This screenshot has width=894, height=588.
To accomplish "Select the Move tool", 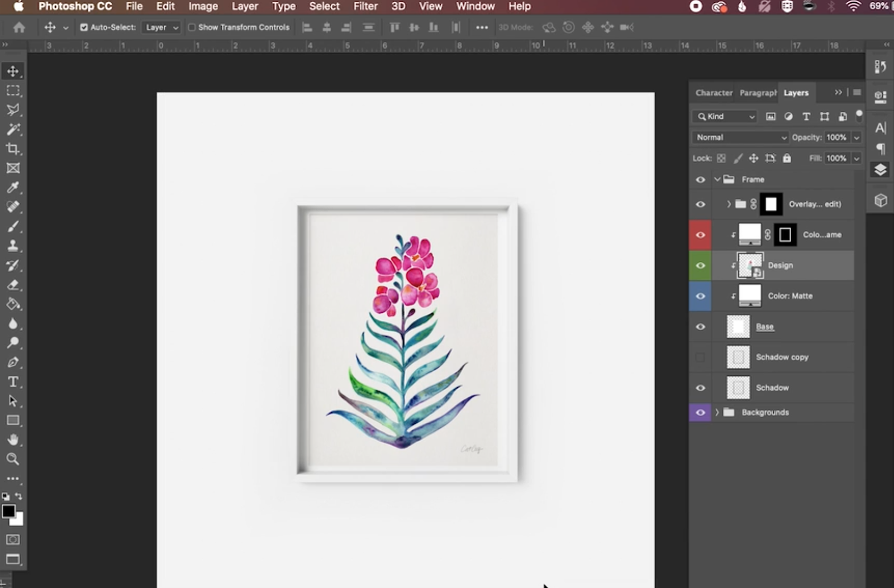I will (x=13, y=71).
